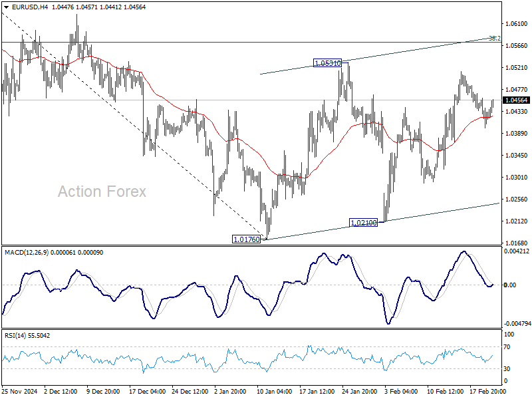Click the 25 Nov 2024 date label
Screen dimensions: 532x399
pos(19,391)
